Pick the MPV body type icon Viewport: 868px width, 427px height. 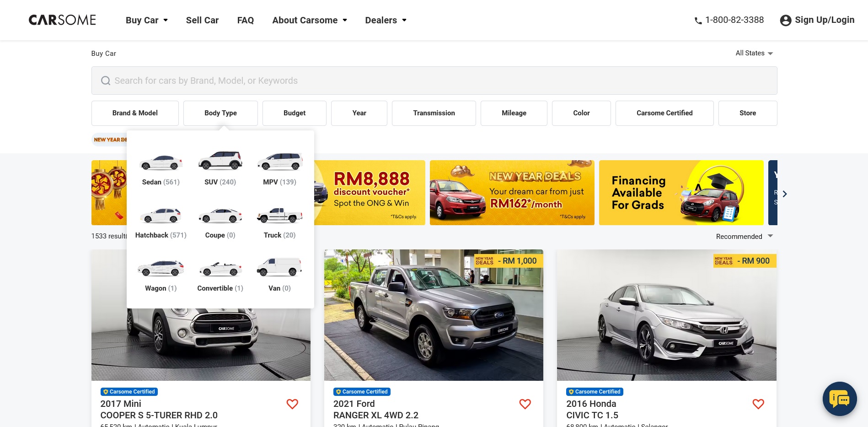(279, 162)
